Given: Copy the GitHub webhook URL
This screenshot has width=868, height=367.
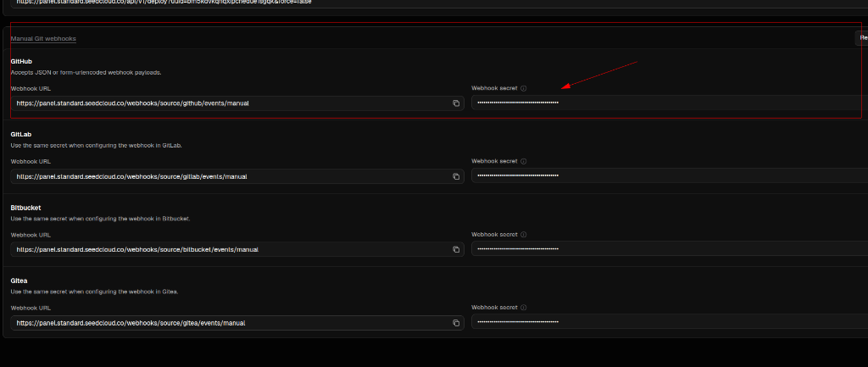Looking at the screenshot, I should 456,103.
